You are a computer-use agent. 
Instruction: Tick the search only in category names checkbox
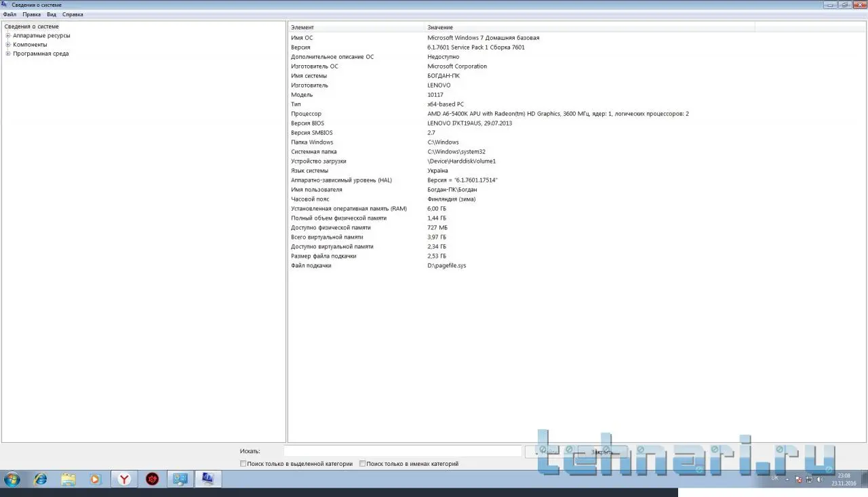point(362,464)
